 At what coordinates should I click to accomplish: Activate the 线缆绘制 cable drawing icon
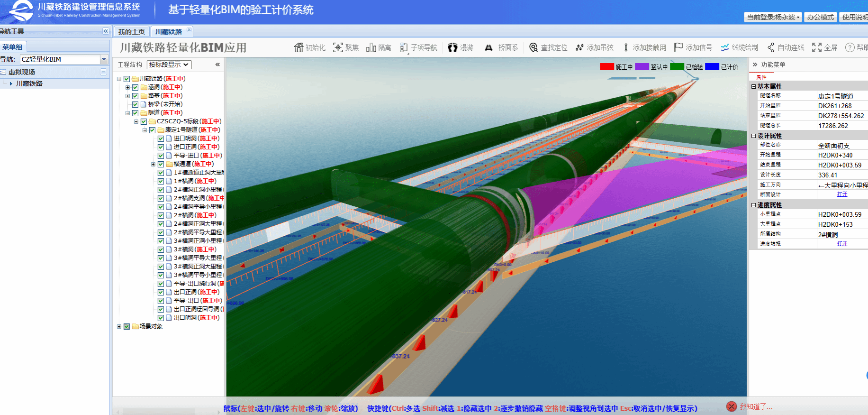(725, 47)
